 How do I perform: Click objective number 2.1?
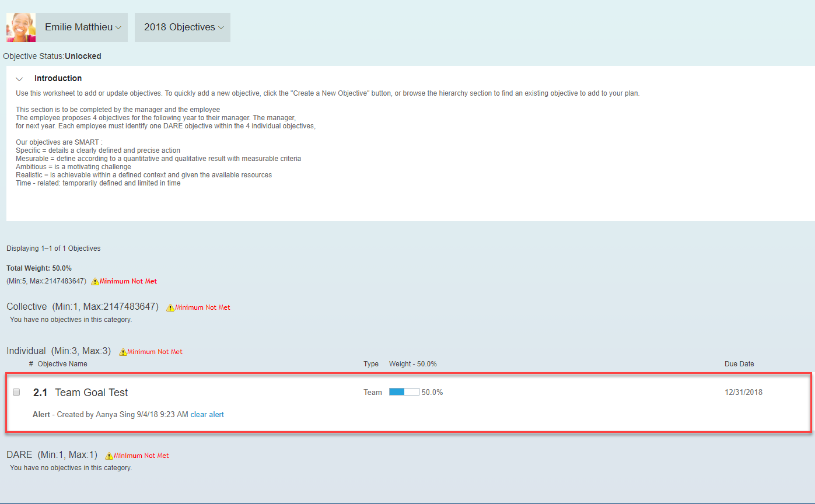pos(40,393)
